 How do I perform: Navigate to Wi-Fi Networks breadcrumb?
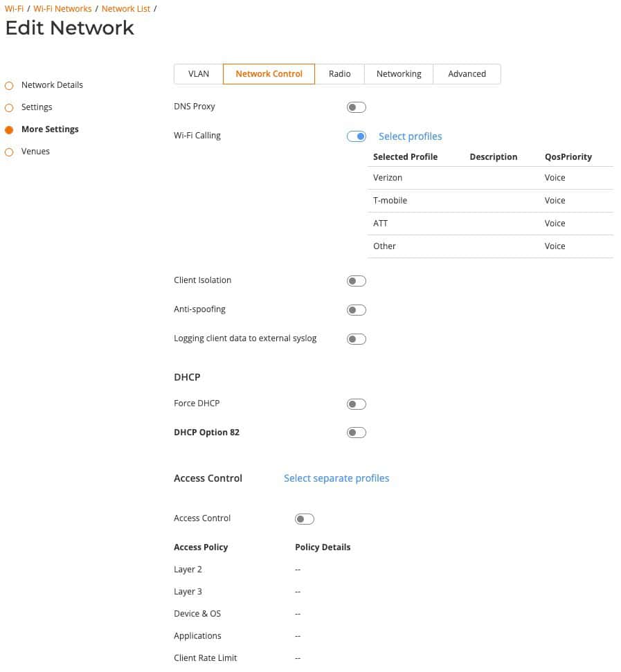62,8
